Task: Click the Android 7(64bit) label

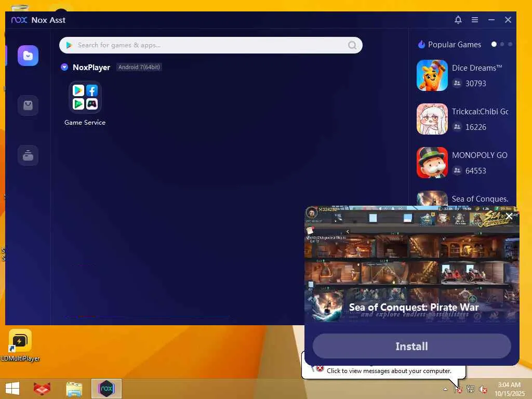Action: pyautogui.click(x=139, y=67)
